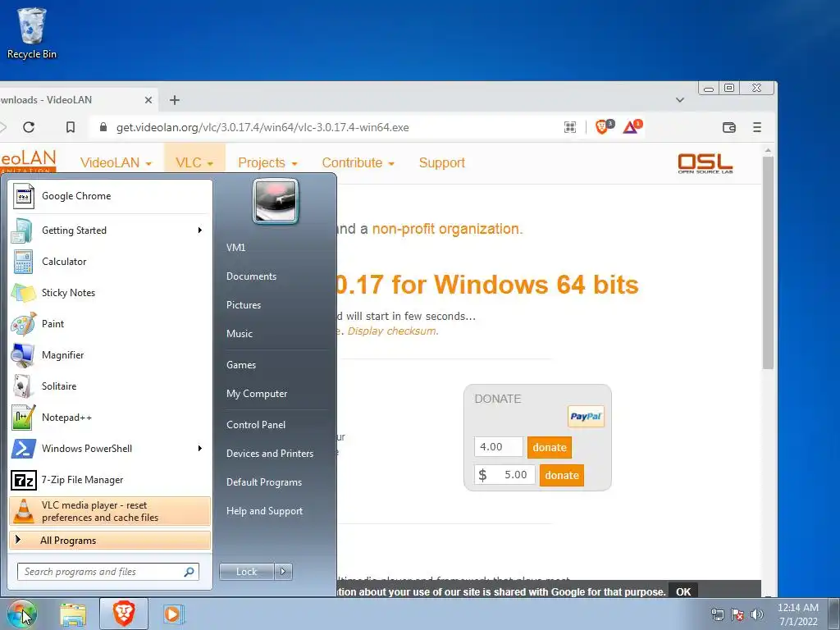
Task: Open tab search chevron in Brave
Action: [x=680, y=99]
